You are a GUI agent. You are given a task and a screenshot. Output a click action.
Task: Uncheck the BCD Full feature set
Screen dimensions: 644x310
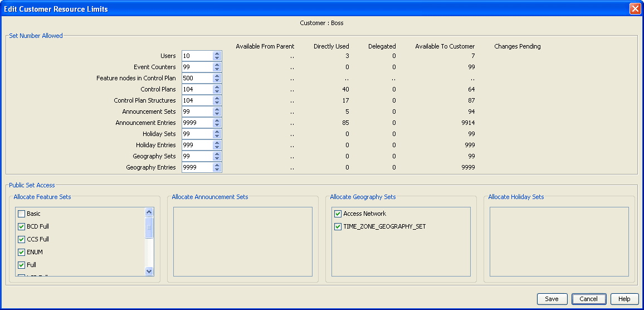coord(21,226)
